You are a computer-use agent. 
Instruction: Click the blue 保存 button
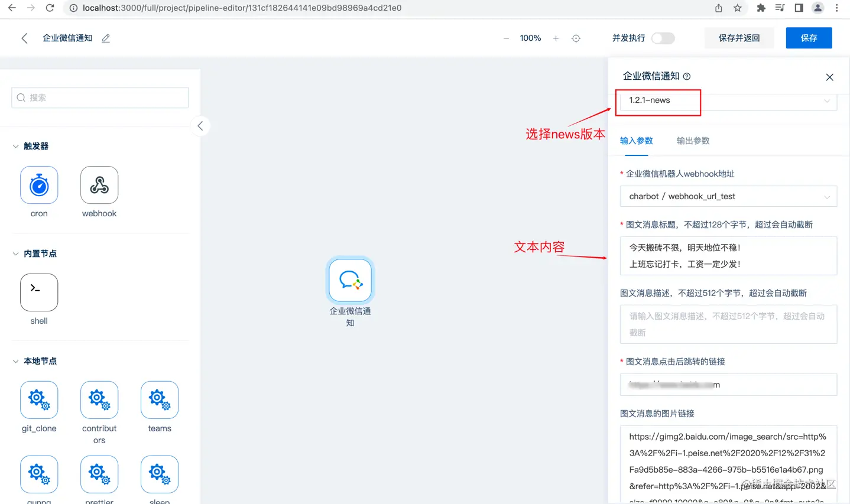[x=809, y=38]
